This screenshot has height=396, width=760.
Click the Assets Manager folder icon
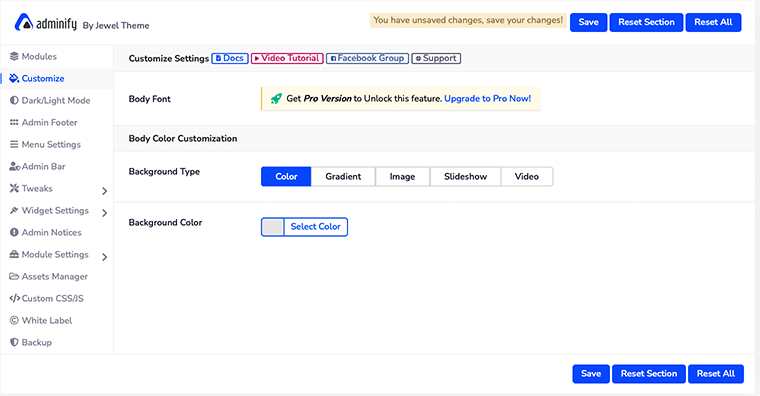pyautogui.click(x=14, y=276)
